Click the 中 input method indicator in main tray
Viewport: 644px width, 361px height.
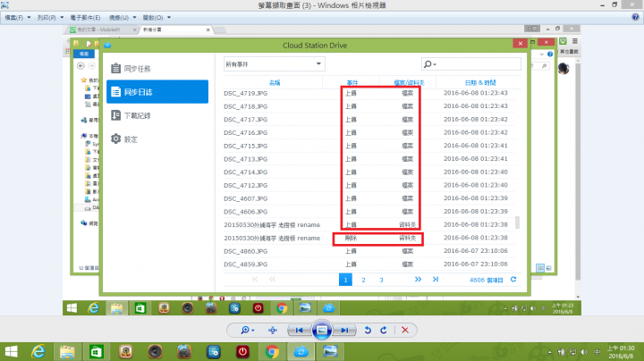597,352
